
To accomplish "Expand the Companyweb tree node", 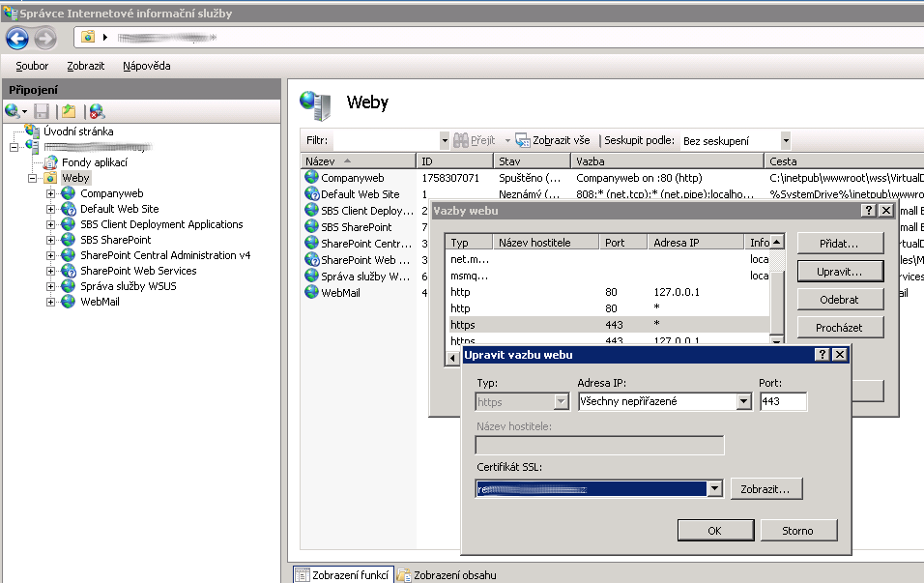I will pos(51,193).
